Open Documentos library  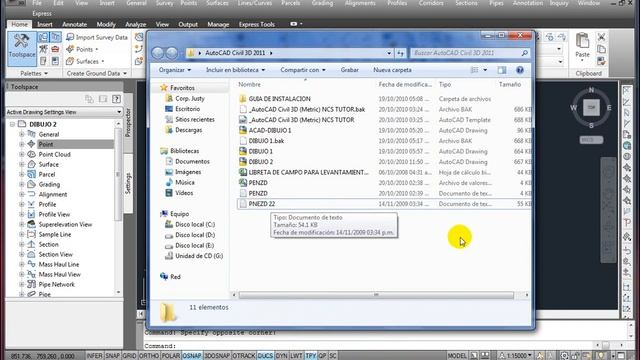(192, 162)
